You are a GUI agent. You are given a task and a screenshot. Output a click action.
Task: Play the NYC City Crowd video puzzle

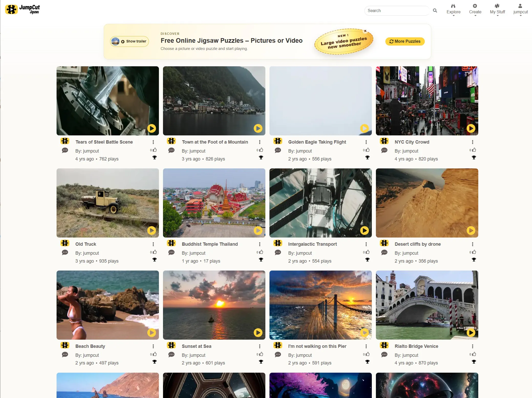[x=471, y=128]
